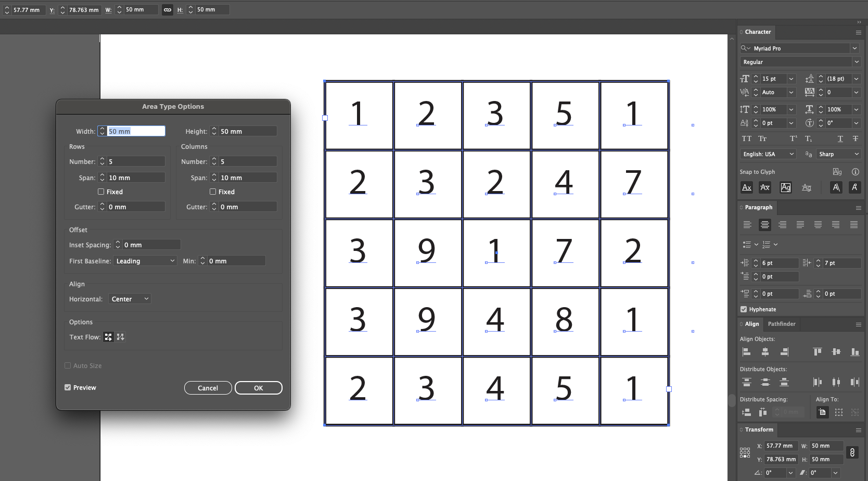Click the superscript icon in Character panel

pos(793,138)
